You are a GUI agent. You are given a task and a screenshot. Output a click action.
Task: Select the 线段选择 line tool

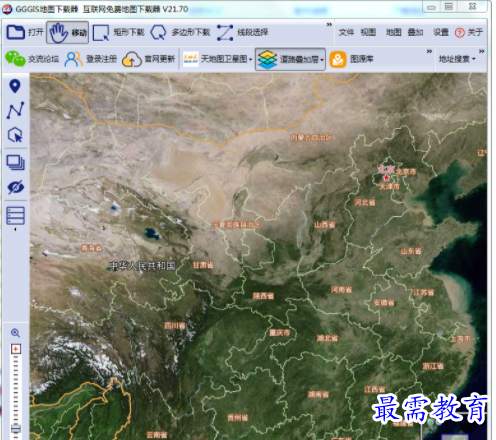point(242,32)
